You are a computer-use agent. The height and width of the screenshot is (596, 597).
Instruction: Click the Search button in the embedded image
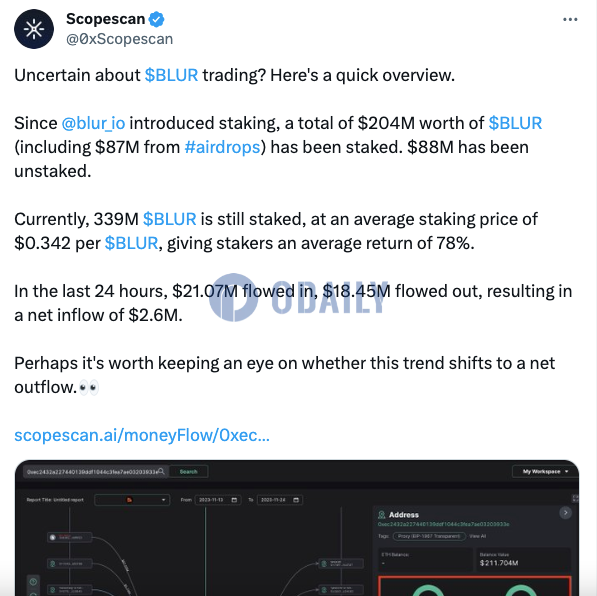[188, 471]
